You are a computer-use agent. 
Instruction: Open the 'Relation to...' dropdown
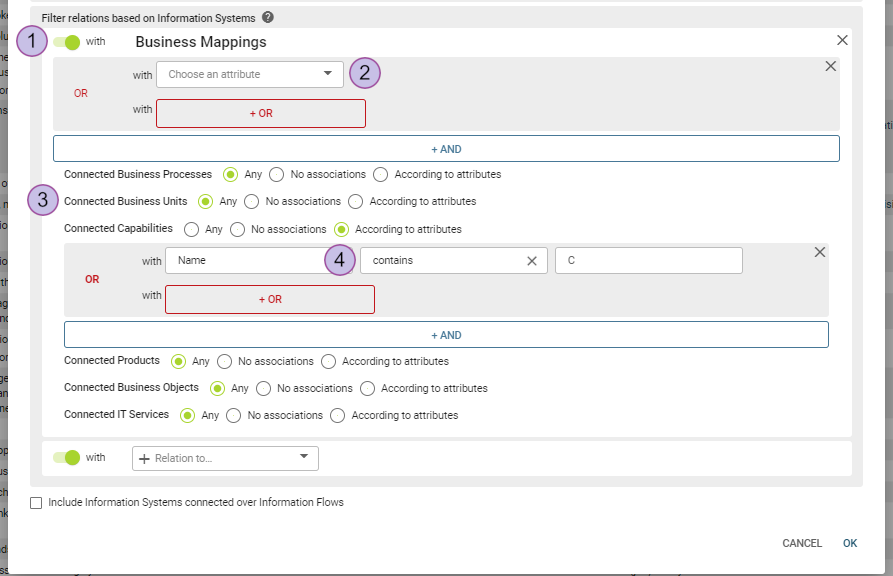[225, 458]
